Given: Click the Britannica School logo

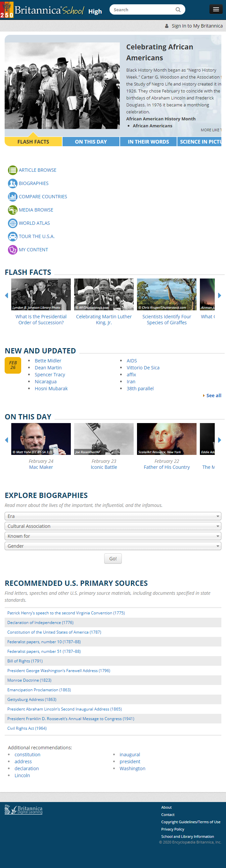Looking at the screenshot, I should point(42,10).
